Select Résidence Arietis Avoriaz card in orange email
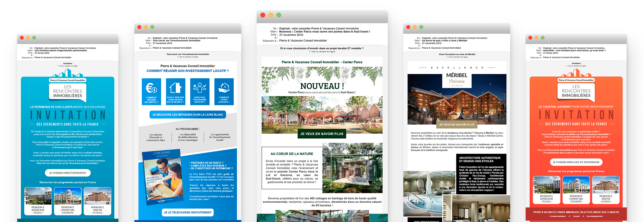This screenshot has width=644, height=222. click(606, 190)
